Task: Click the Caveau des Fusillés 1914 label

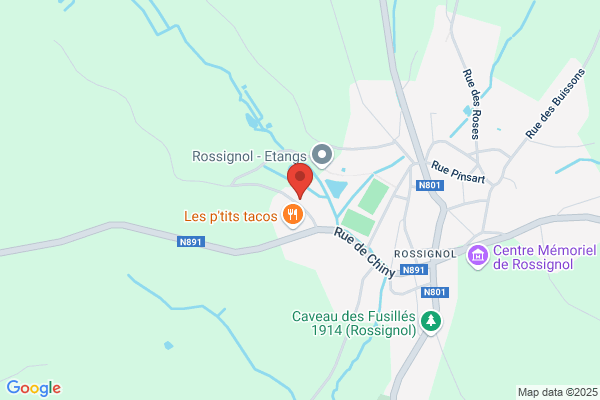Action: [x=354, y=323]
